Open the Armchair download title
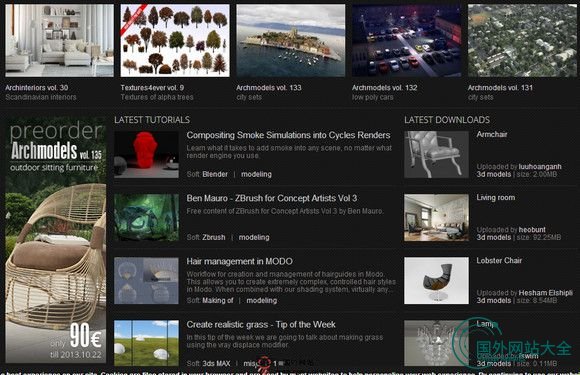The height and width of the screenshot is (375, 580). coord(492,134)
